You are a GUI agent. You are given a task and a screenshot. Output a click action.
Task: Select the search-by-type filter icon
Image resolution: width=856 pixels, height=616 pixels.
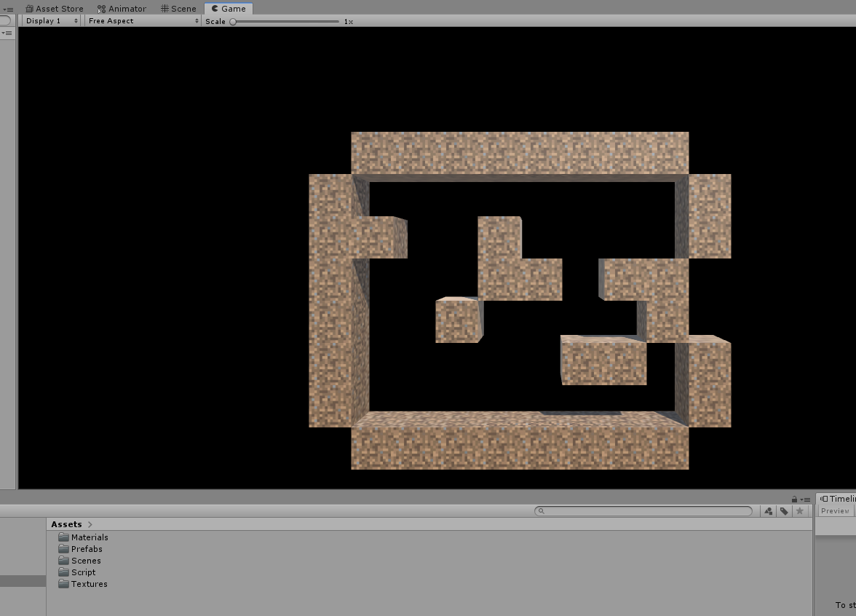[768, 510]
